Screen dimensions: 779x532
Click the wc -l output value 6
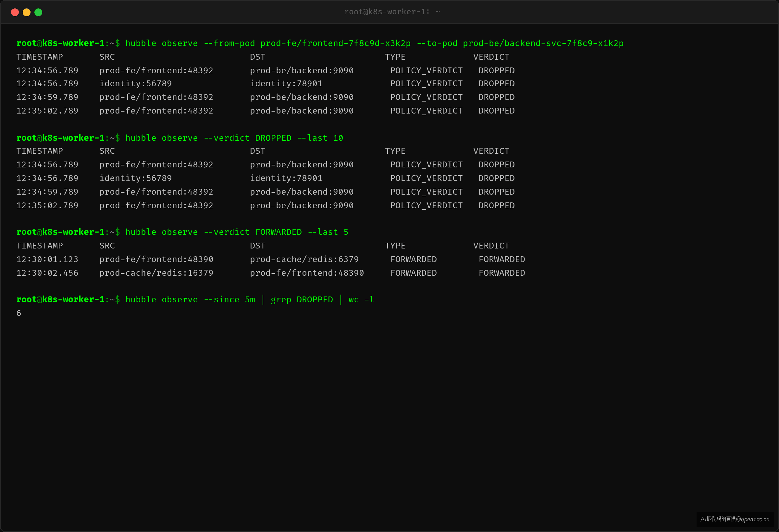19,313
